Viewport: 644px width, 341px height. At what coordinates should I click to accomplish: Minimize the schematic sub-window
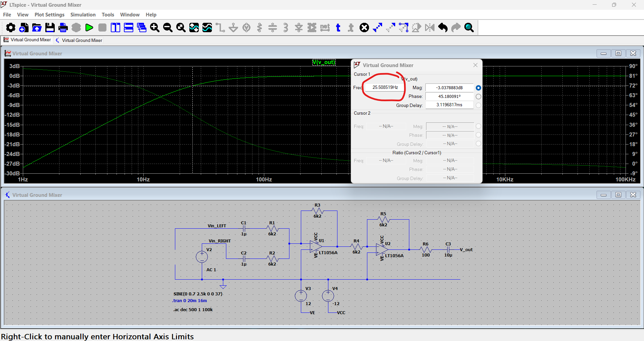pyautogui.click(x=603, y=195)
